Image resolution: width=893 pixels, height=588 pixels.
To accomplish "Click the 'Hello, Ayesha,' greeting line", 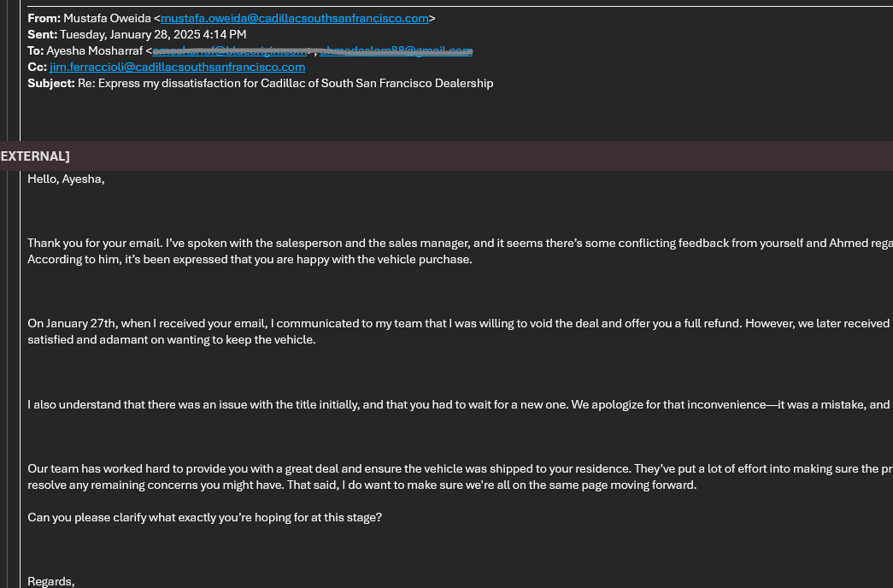I will click(x=66, y=179).
